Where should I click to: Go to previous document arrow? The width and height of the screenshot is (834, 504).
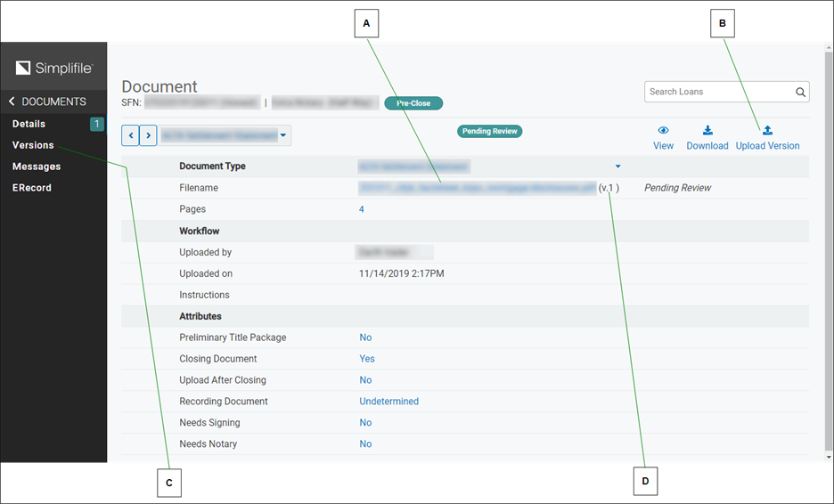tap(131, 135)
